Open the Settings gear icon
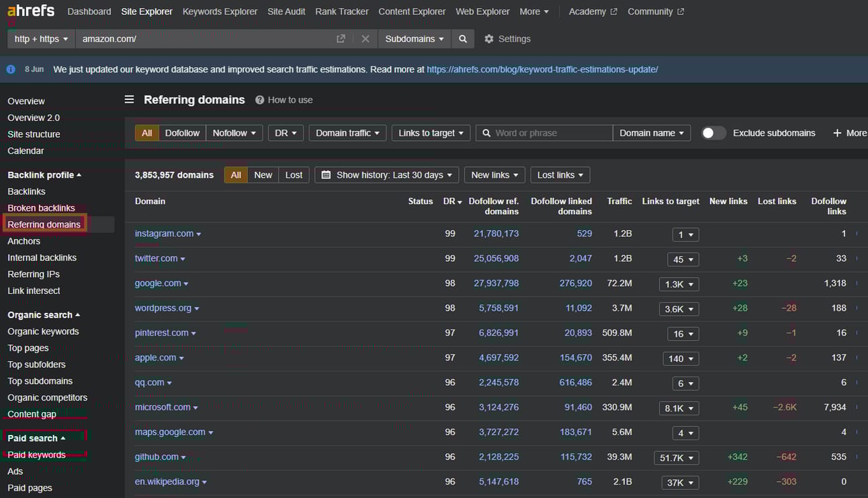The height and width of the screenshot is (498, 868). (x=489, y=39)
